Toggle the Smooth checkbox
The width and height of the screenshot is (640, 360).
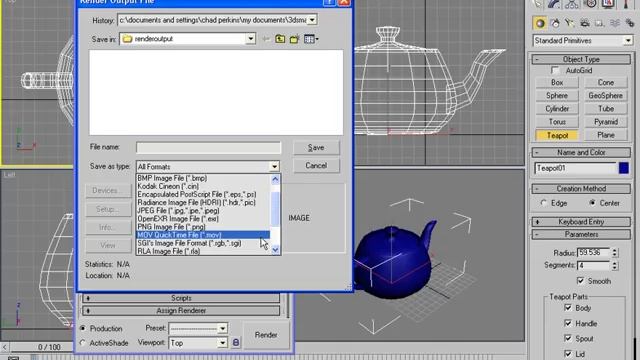(x=580, y=280)
